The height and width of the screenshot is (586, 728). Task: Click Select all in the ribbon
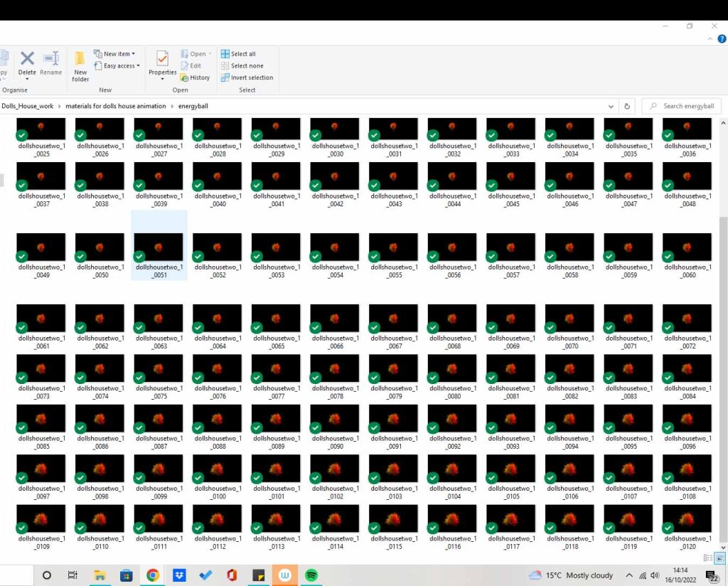[238, 54]
